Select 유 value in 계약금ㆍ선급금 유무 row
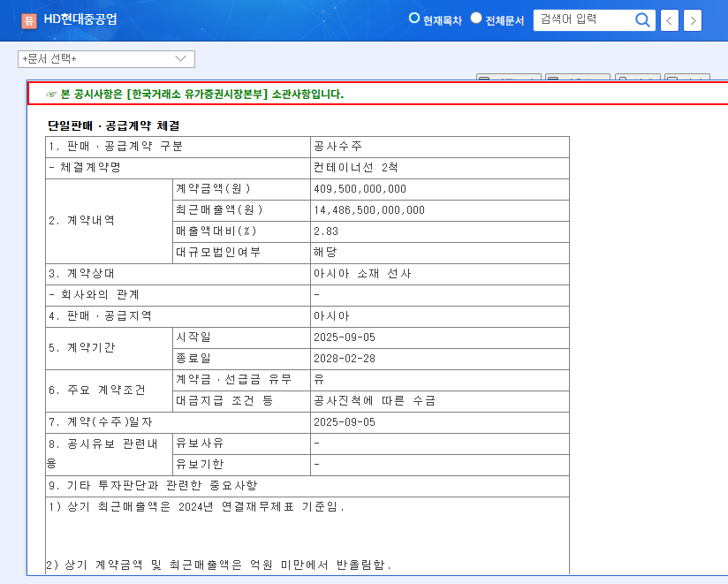728x584 pixels. pos(319,379)
